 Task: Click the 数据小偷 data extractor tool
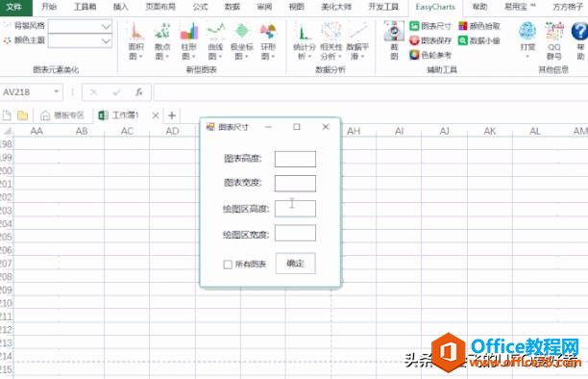(x=479, y=40)
